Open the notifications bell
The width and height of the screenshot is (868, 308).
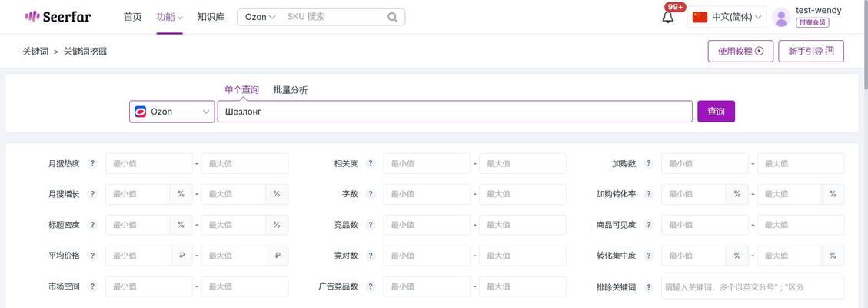pyautogui.click(x=668, y=18)
